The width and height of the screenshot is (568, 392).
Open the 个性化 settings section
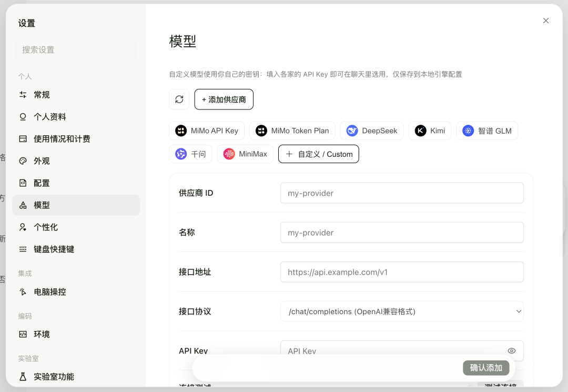click(x=76, y=227)
